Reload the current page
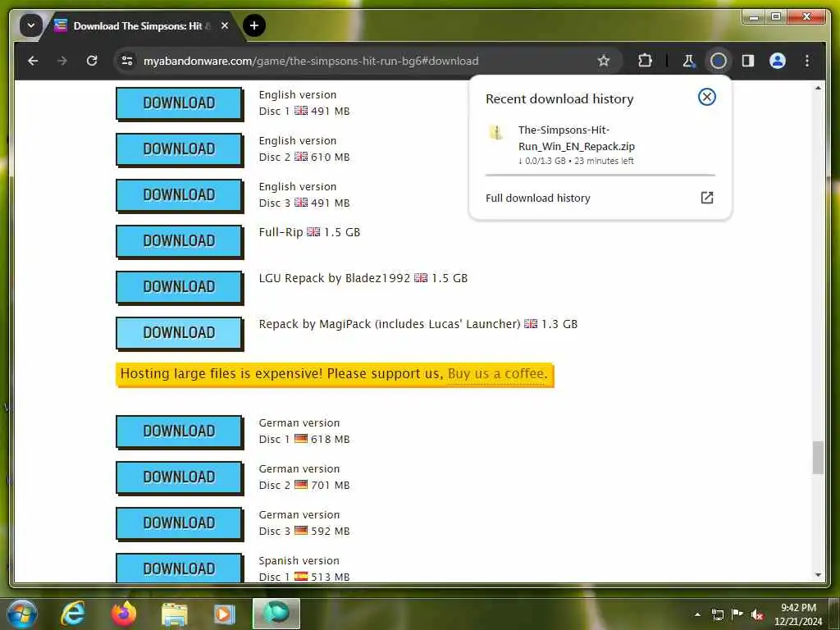 point(92,61)
